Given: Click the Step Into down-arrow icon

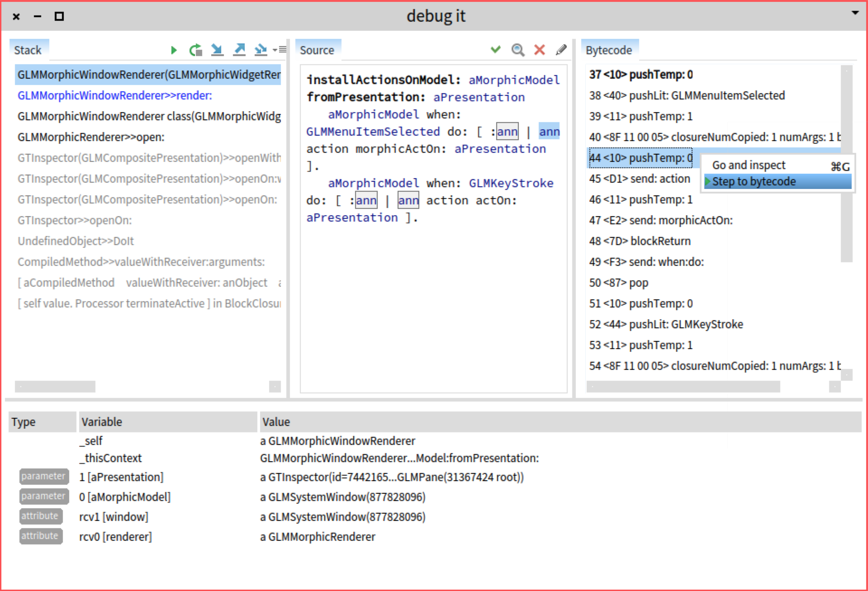Looking at the screenshot, I should pos(217,50).
